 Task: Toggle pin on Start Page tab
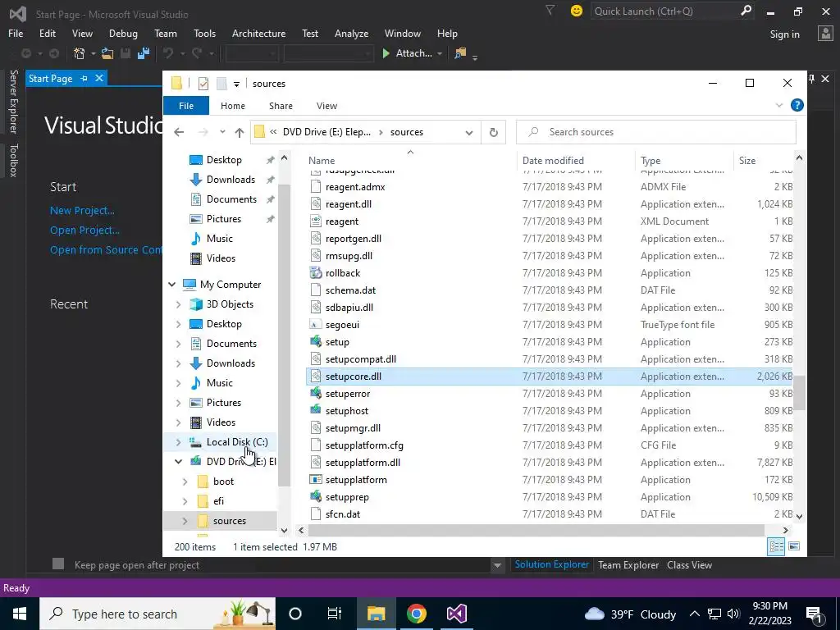[84, 78]
